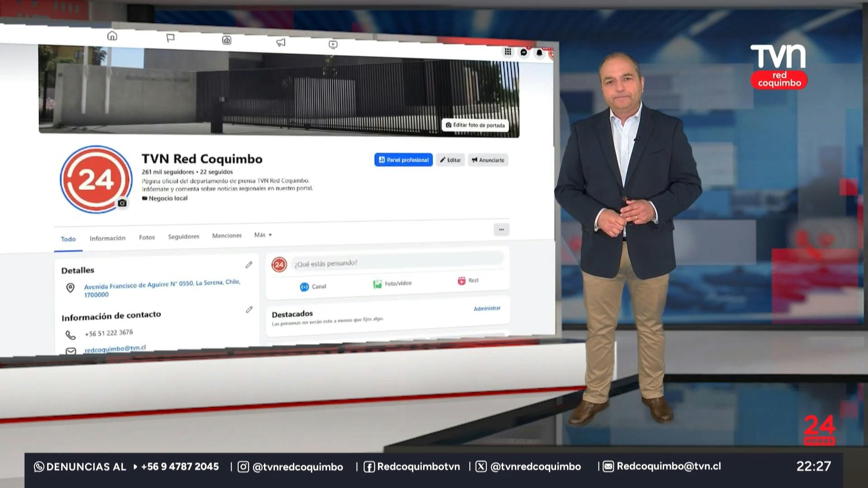Open the three-dot page options button
Viewport: 868px width, 488px height.
point(501,230)
